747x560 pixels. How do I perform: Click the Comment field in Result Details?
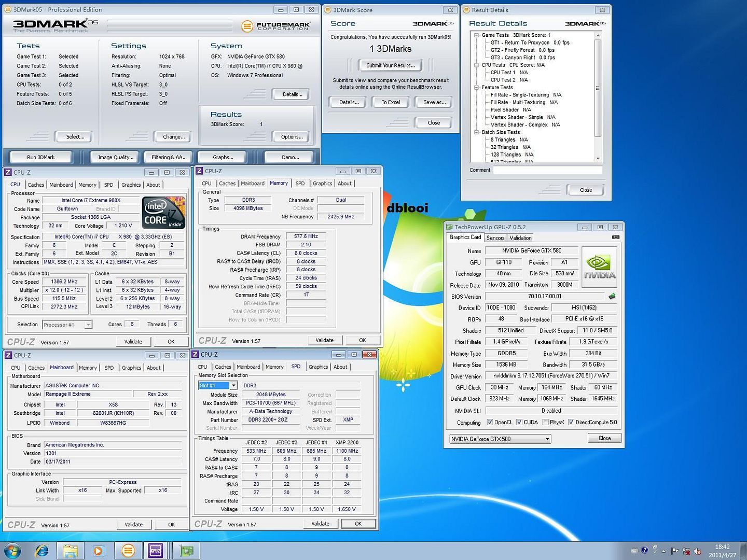point(547,170)
